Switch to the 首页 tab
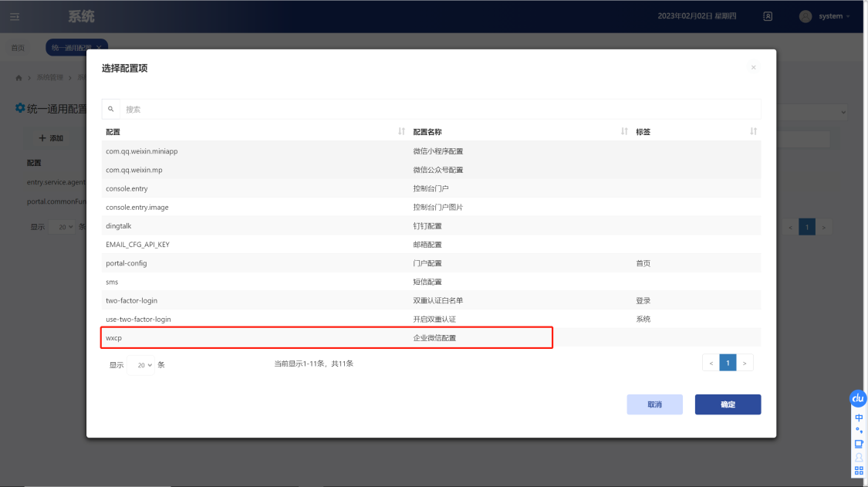 click(17, 48)
